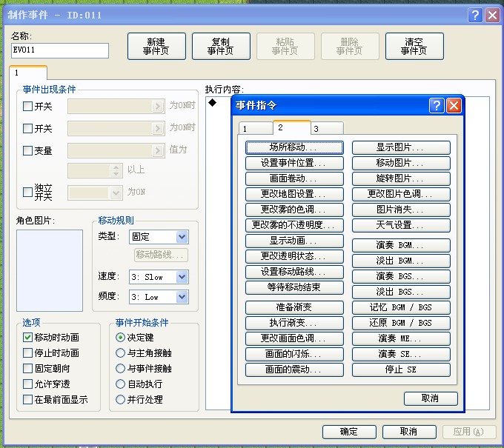Click the 更改图片色调 command button

[x=401, y=194]
